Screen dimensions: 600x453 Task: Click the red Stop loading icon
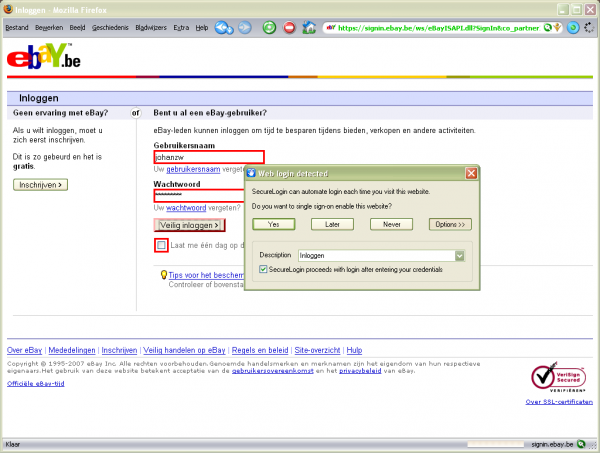pyautogui.click(x=289, y=28)
